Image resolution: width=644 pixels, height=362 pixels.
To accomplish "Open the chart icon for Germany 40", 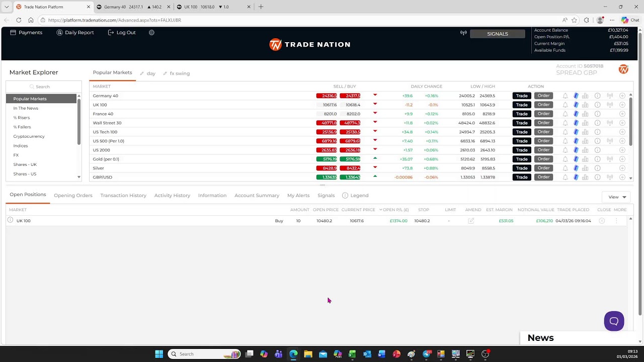I will (585, 96).
